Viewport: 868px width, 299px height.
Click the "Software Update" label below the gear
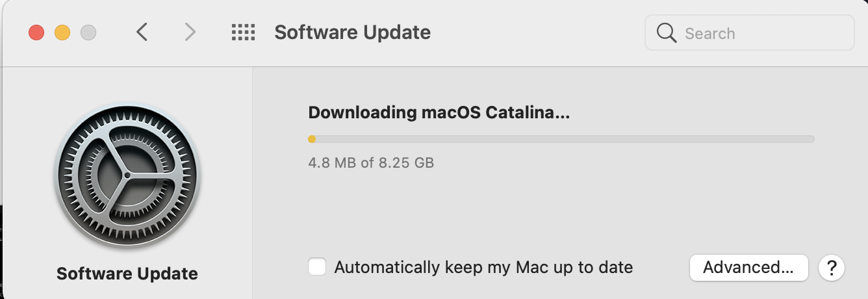(127, 274)
